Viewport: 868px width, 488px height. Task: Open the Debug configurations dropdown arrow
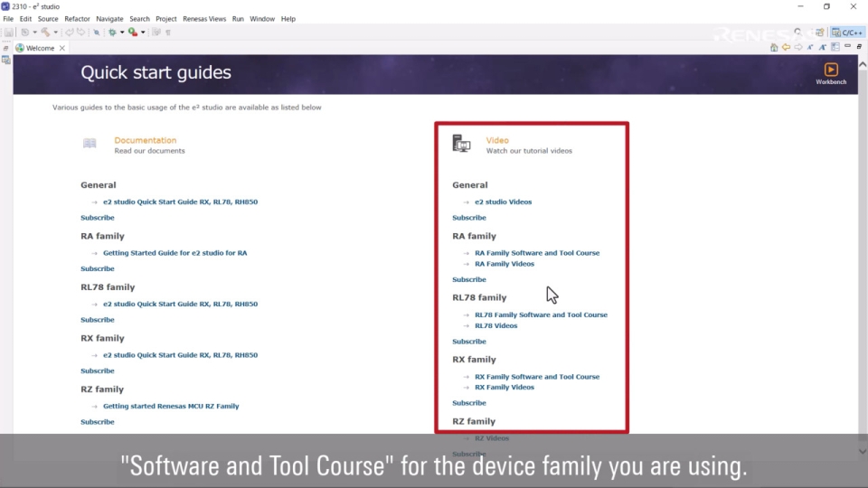tap(122, 33)
